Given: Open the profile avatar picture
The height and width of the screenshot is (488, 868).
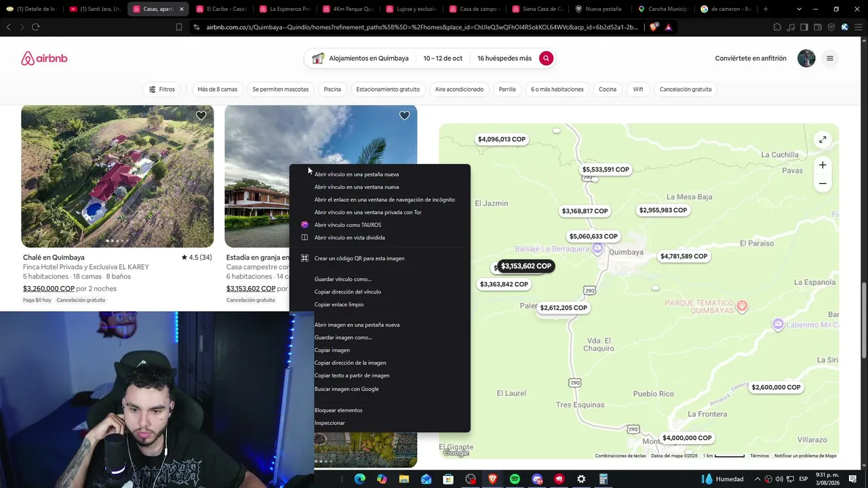Looking at the screenshot, I should (806, 58).
